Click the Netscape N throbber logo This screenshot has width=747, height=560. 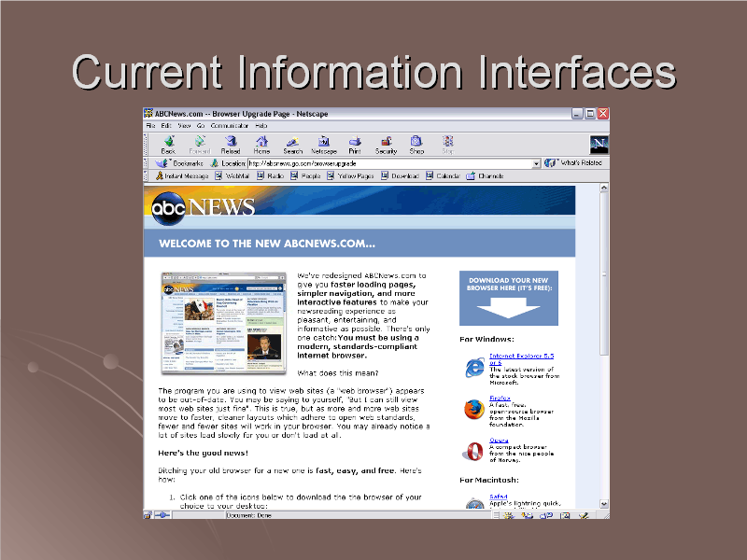[x=599, y=145]
